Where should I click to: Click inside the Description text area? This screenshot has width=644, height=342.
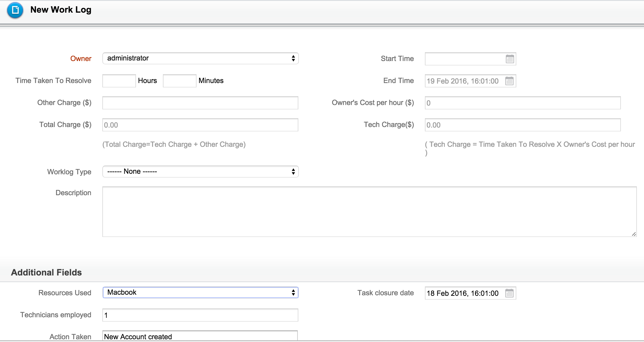point(369,212)
